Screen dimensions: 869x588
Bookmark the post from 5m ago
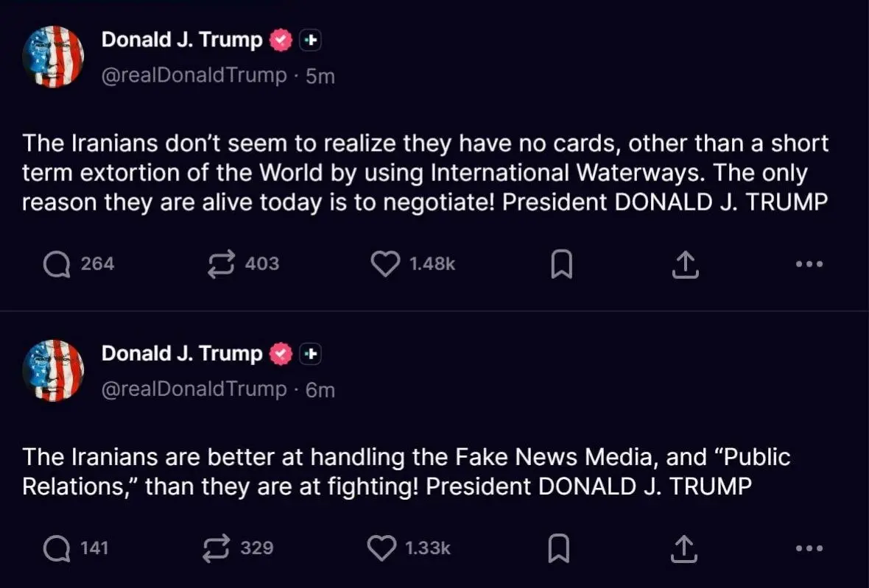(561, 264)
